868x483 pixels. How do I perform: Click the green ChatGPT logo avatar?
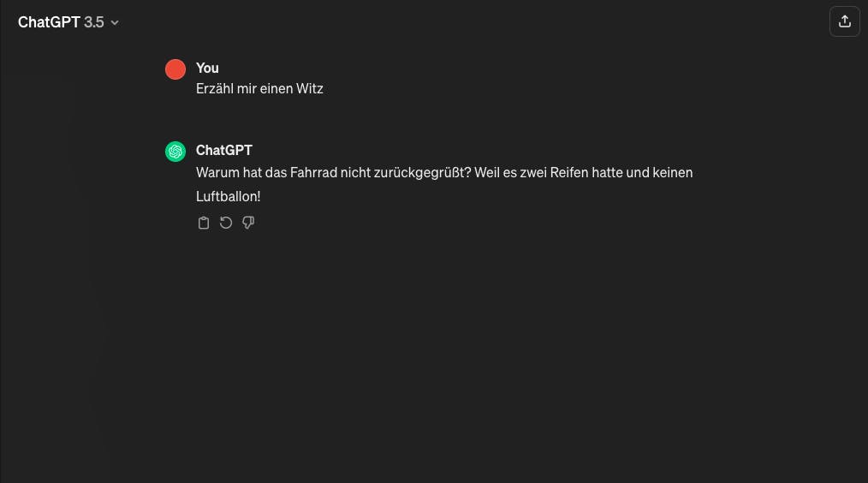175,152
